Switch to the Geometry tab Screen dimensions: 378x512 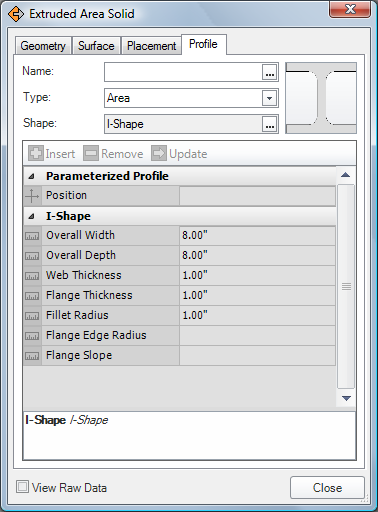(43, 46)
